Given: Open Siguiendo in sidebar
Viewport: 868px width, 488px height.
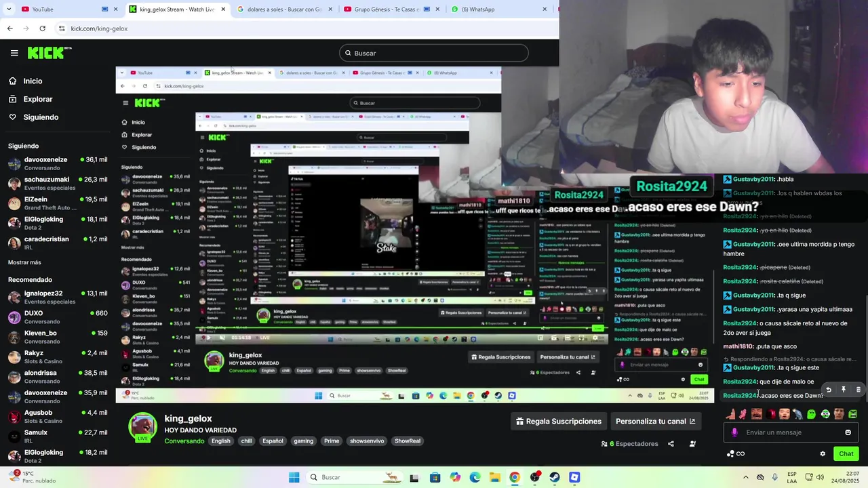Looking at the screenshot, I should coord(41,117).
